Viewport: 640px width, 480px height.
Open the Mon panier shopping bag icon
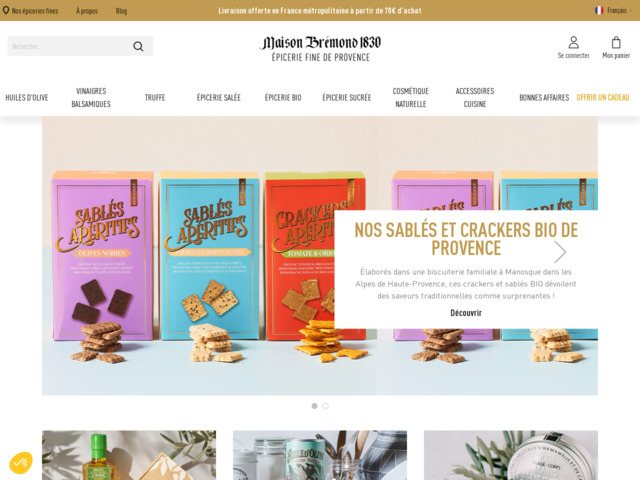[x=616, y=42]
